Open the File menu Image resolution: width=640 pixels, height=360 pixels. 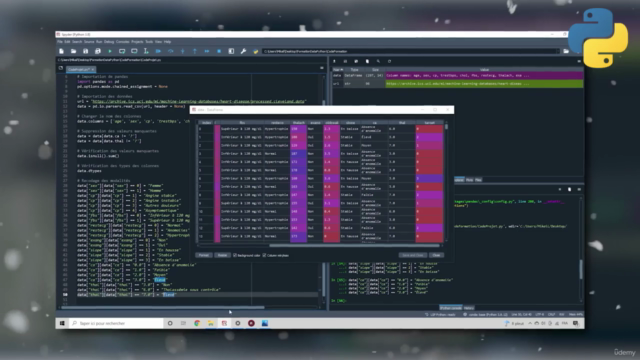click(x=60, y=42)
